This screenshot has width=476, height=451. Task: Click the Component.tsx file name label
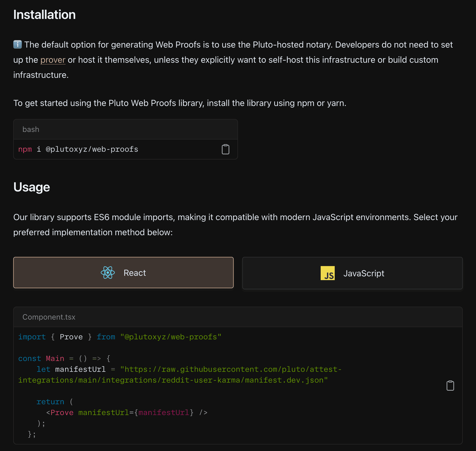click(x=49, y=317)
